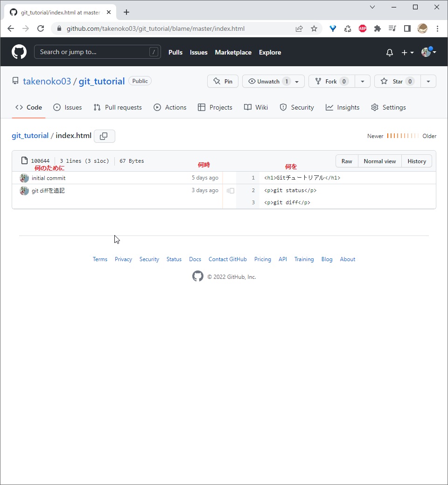Click the site lock icon in address bar
Viewport: 448px width, 485px height.
(x=59, y=29)
